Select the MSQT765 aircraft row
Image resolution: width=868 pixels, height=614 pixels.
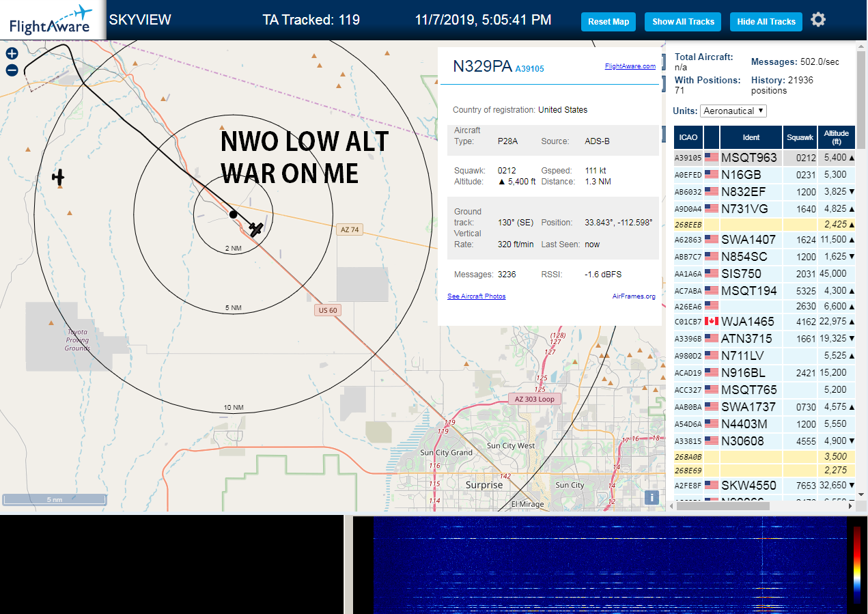(764, 390)
